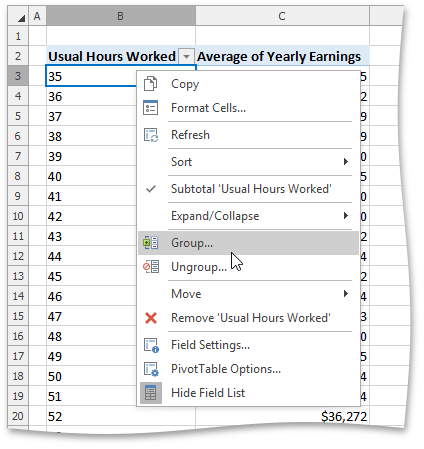Choose Copy from the context menu
Viewport: 424px width, 449px height.
coord(248,84)
